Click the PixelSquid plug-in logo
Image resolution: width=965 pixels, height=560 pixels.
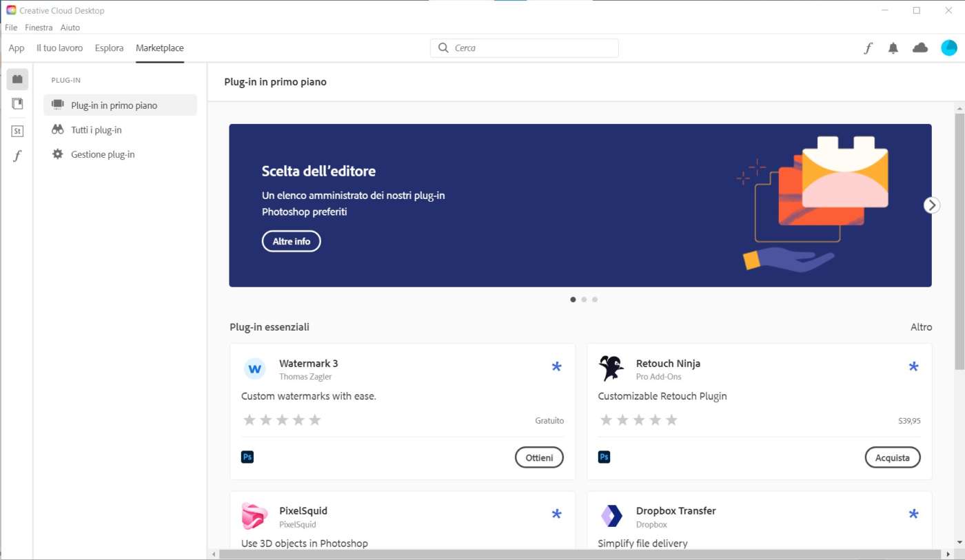[x=255, y=517]
